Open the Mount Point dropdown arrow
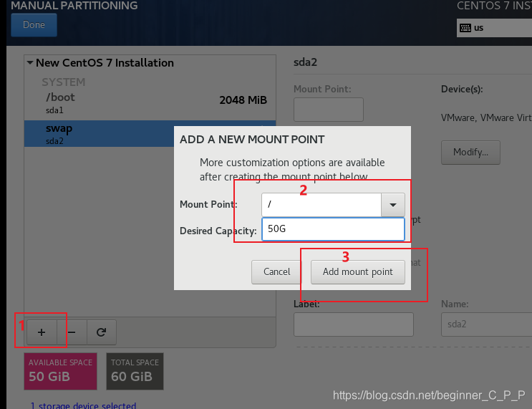The height and width of the screenshot is (409, 532). pyautogui.click(x=393, y=205)
